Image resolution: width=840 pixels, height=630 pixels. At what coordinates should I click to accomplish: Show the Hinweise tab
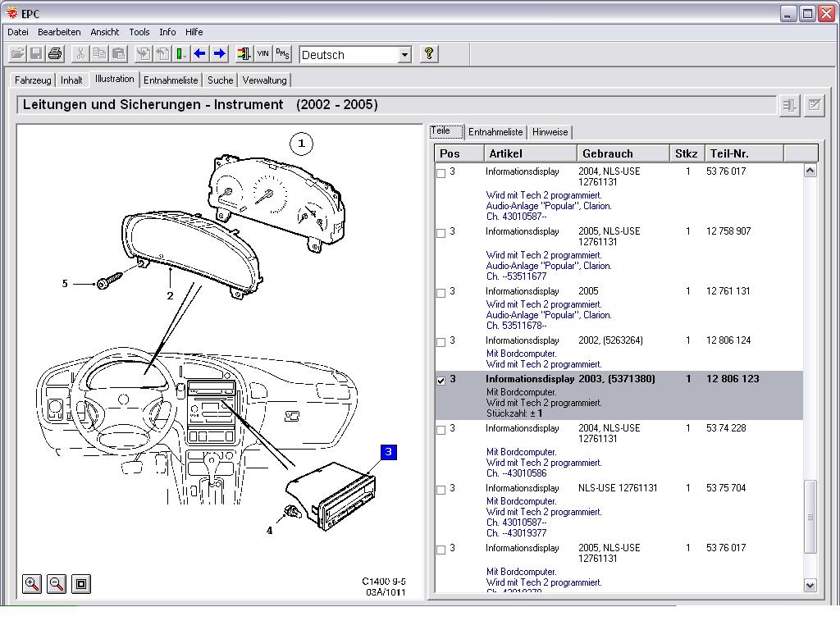550,132
